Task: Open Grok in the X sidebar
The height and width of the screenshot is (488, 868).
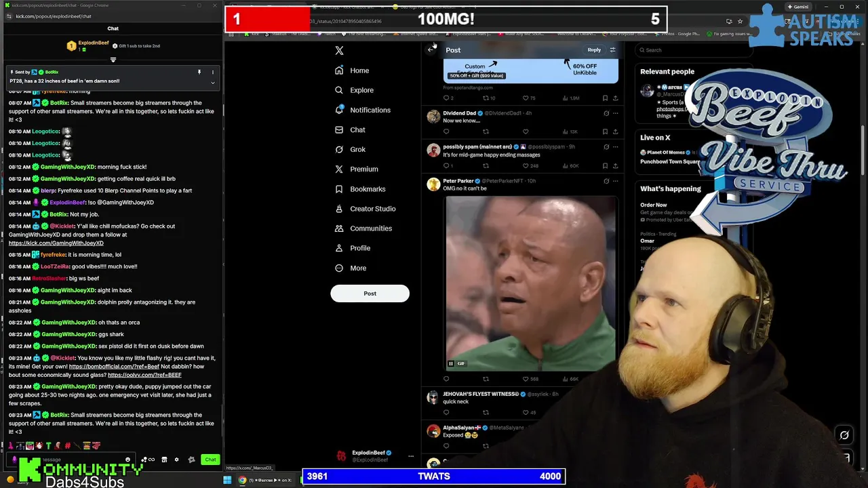Action: tap(350, 149)
